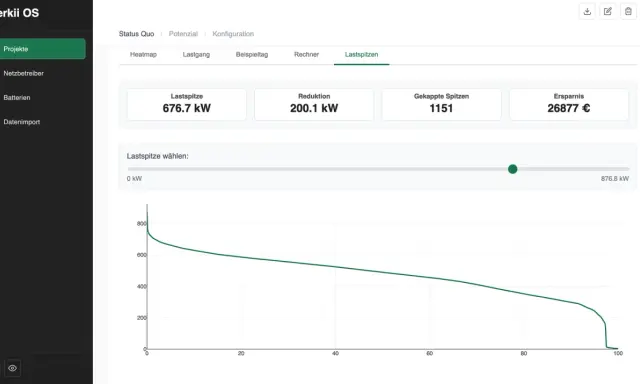The width and height of the screenshot is (640, 384).
Task: Switch to the Lastgang tab
Action: click(196, 55)
